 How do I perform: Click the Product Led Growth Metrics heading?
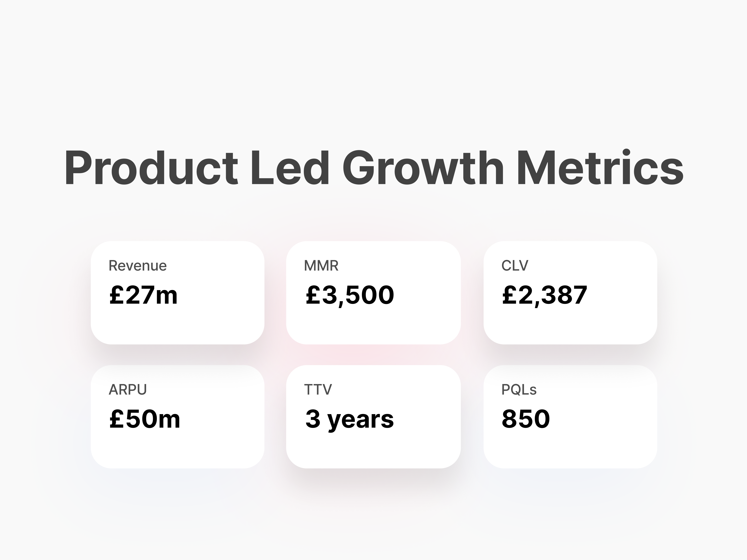coord(374,168)
